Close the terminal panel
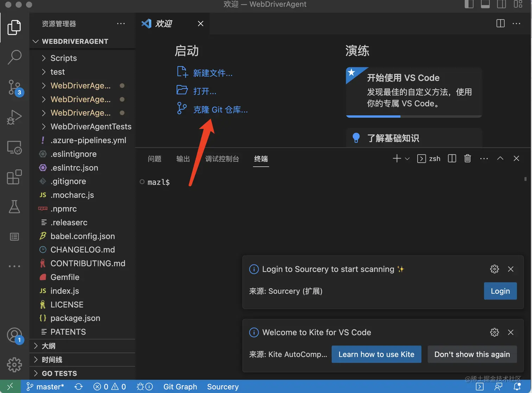Screen dimensions: 532x393 click(x=516, y=159)
